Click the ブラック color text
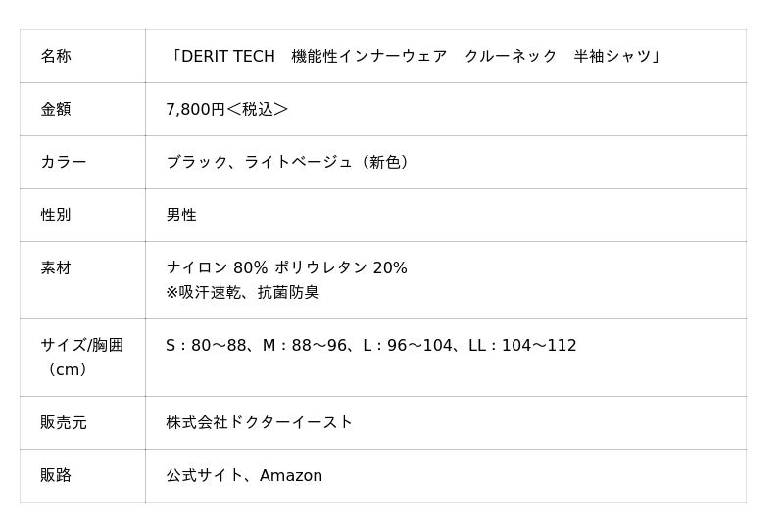 (x=196, y=162)
